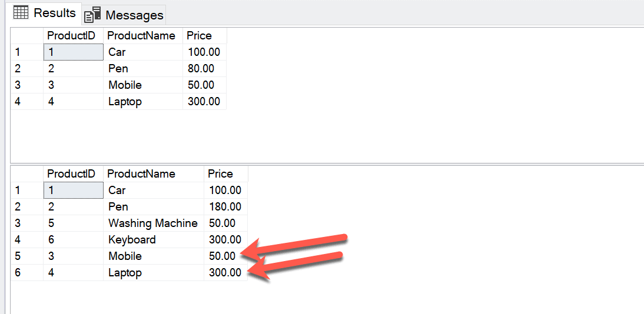Select the 180.00 price cell

225,207
